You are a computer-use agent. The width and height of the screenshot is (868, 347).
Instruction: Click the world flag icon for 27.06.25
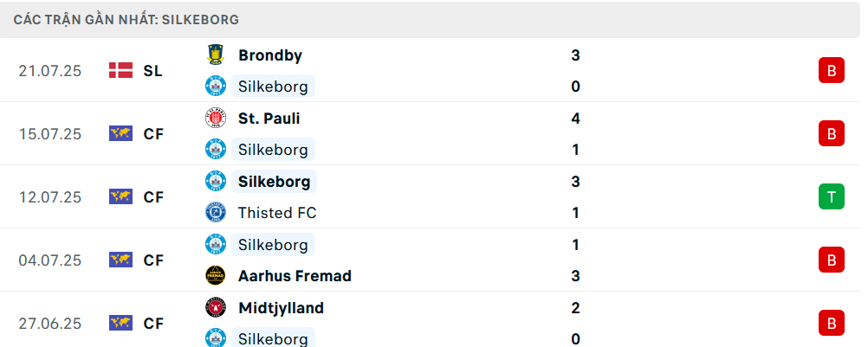tap(120, 323)
